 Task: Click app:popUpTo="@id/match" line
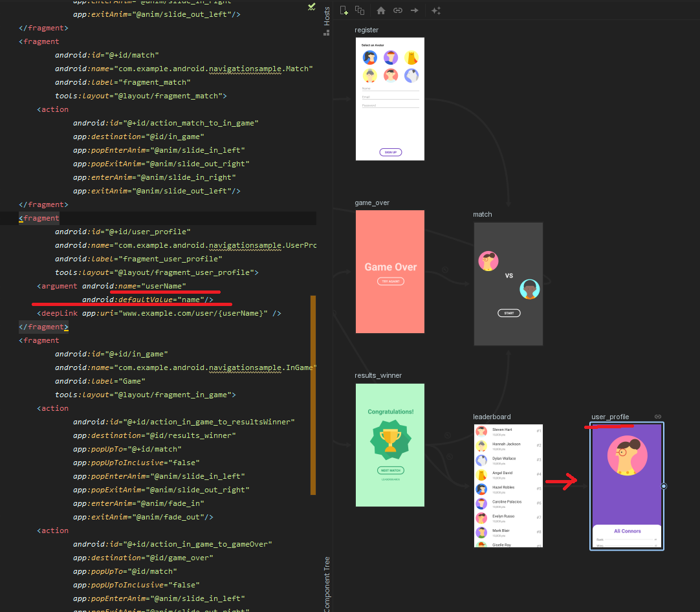click(x=125, y=571)
